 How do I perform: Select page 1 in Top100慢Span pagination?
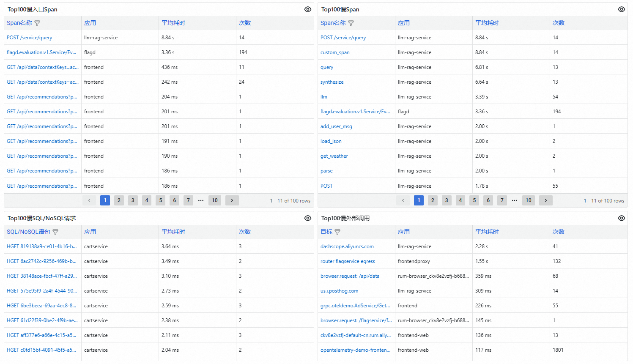(419, 200)
